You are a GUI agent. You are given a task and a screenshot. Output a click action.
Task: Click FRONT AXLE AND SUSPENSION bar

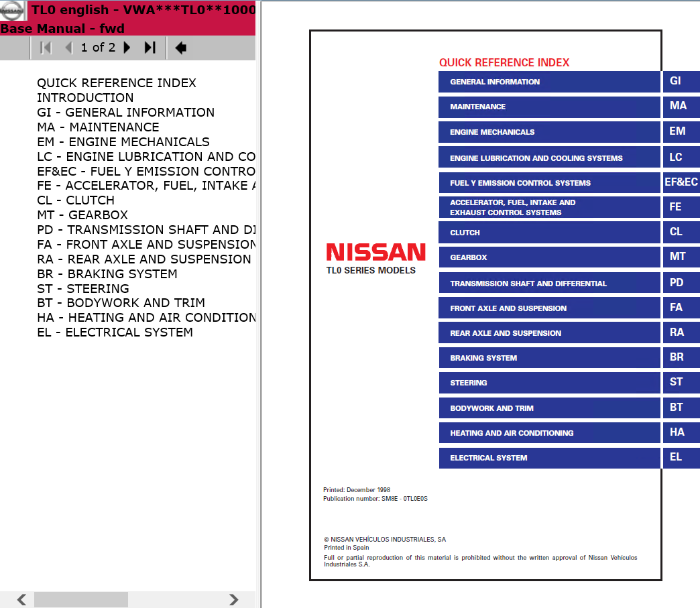coord(549,308)
